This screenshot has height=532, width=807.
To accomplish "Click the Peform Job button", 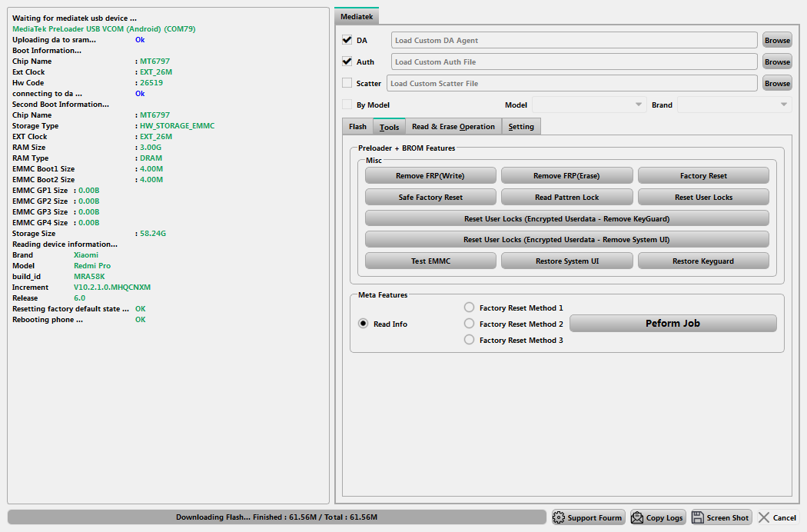I will pyautogui.click(x=672, y=324).
